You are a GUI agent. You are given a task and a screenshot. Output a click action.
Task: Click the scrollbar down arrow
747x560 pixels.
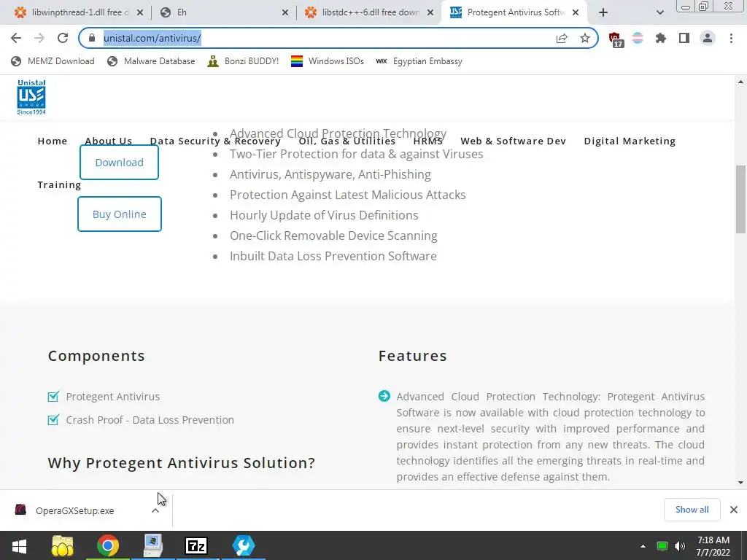click(740, 482)
